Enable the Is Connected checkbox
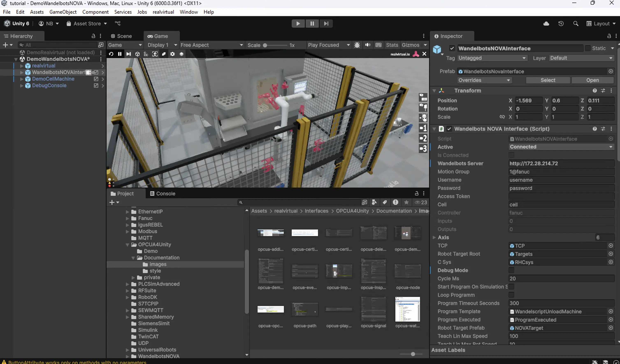The width and height of the screenshot is (620, 364). [512, 155]
